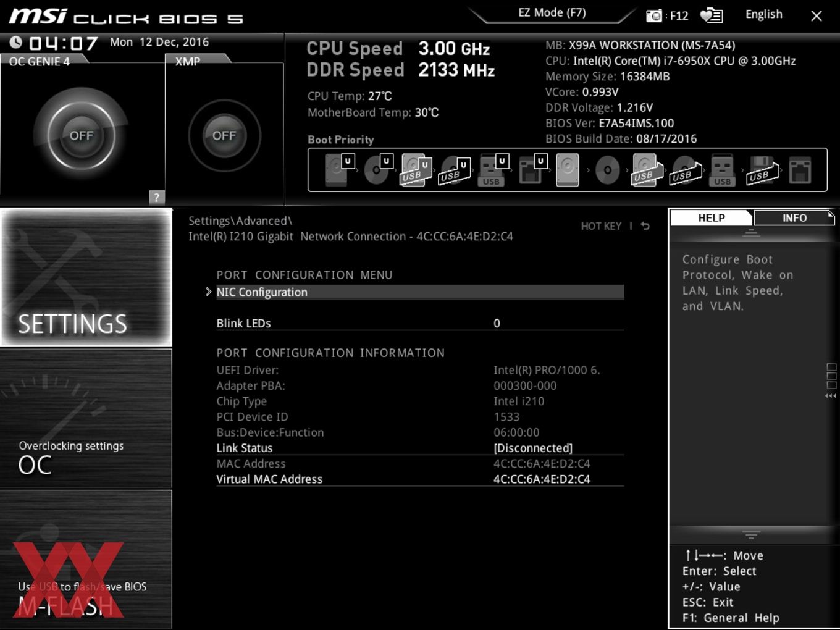Select the legacy USB CD/DVD boot icon
This screenshot has height=630, width=840.
686,170
